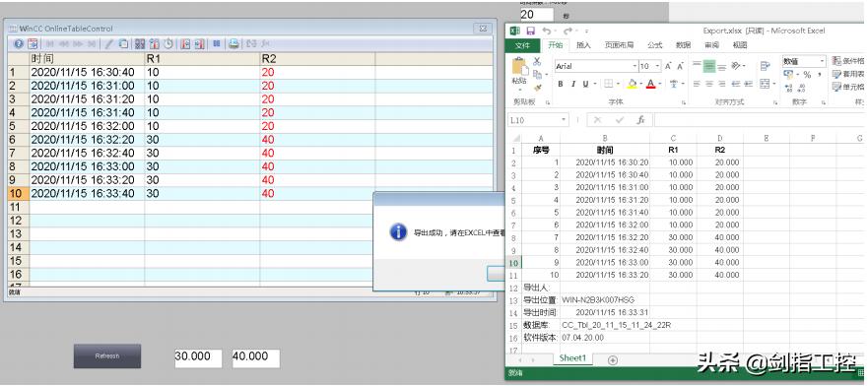Toggle Excel underline formatting
This screenshot has height=386, width=868.
click(585, 84)
